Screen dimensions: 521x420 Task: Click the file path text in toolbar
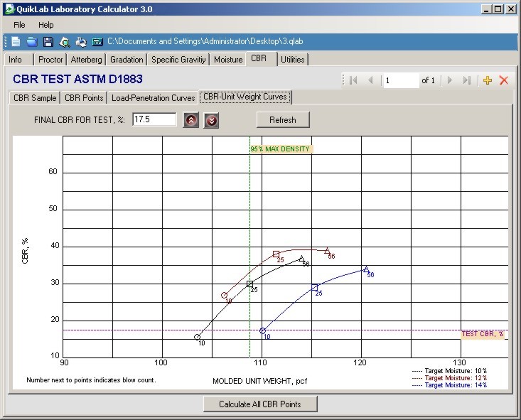205,41
